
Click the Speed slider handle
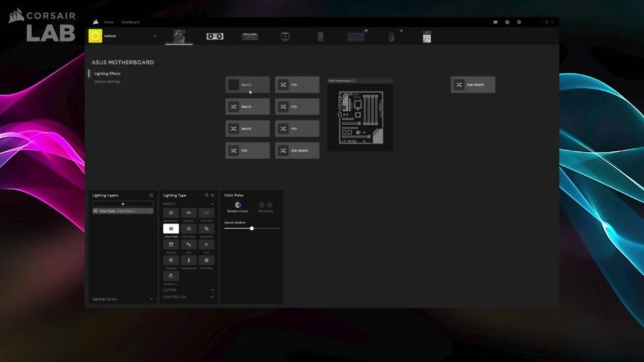pos(252,229)
